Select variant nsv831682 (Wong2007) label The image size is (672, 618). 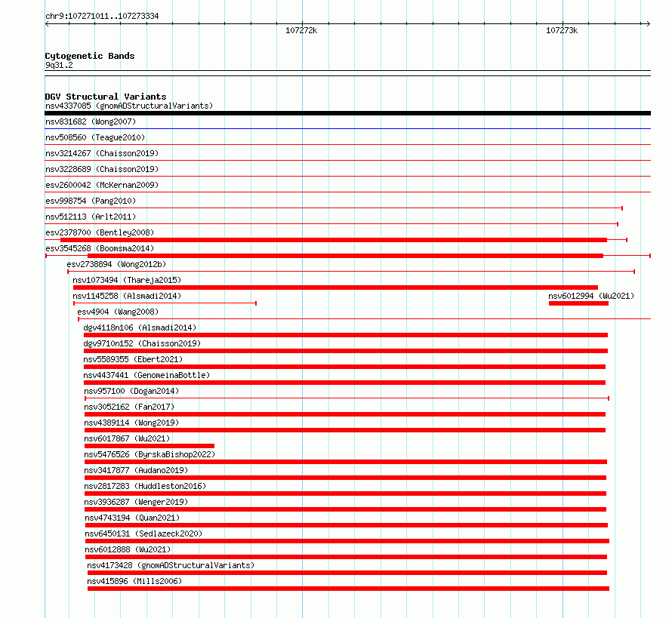pos(91,121)
